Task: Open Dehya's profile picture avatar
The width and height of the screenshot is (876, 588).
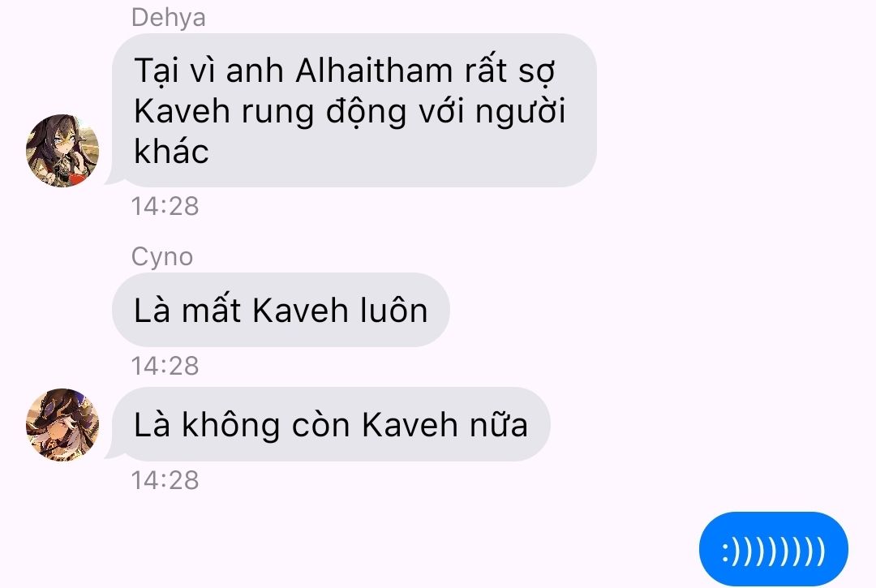Action: tap(62, 151)
